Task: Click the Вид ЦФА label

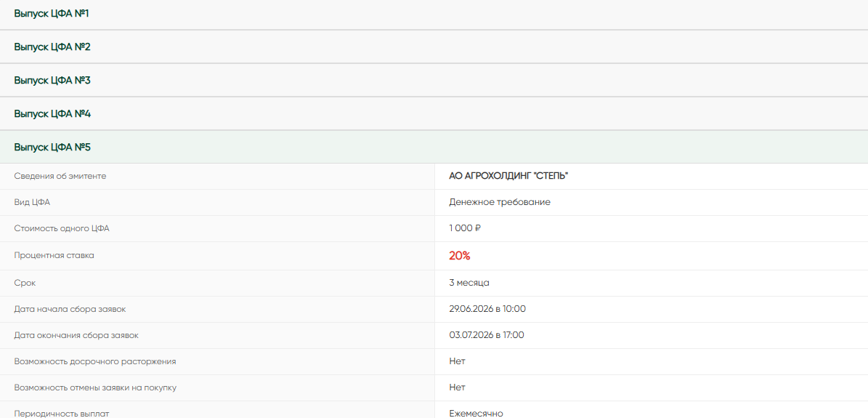Action: (x=31, y=202)
